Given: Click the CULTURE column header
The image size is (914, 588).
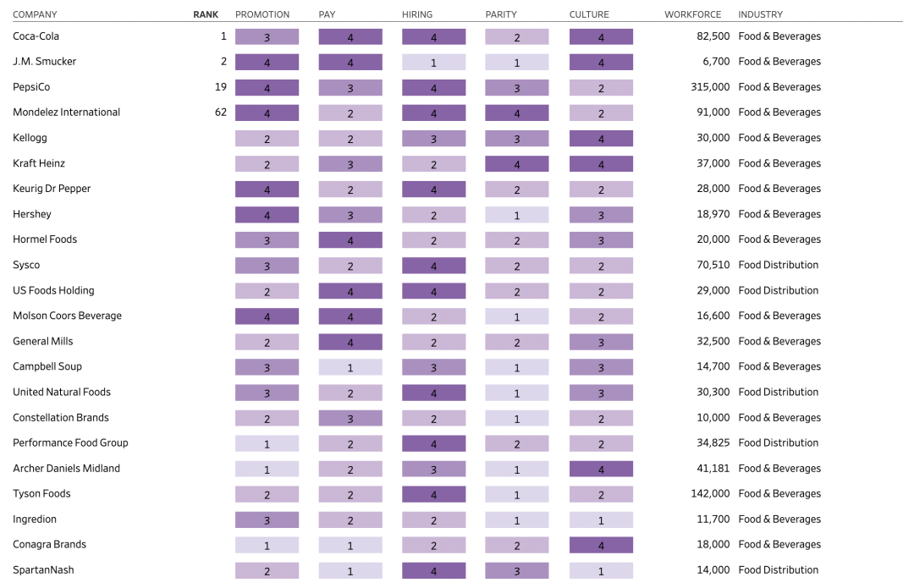Looking at the screenshot, I should [x=589, y=14].
